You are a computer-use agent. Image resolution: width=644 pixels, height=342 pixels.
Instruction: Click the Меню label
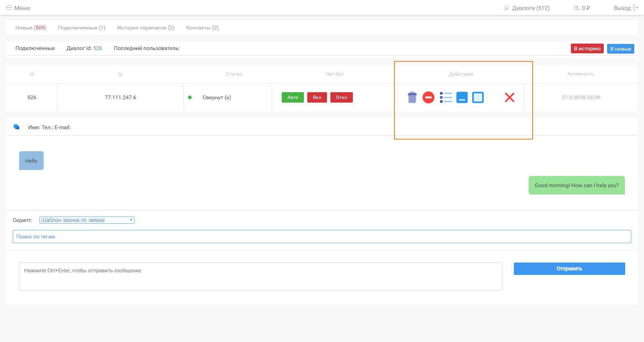[x=22, y=8]
